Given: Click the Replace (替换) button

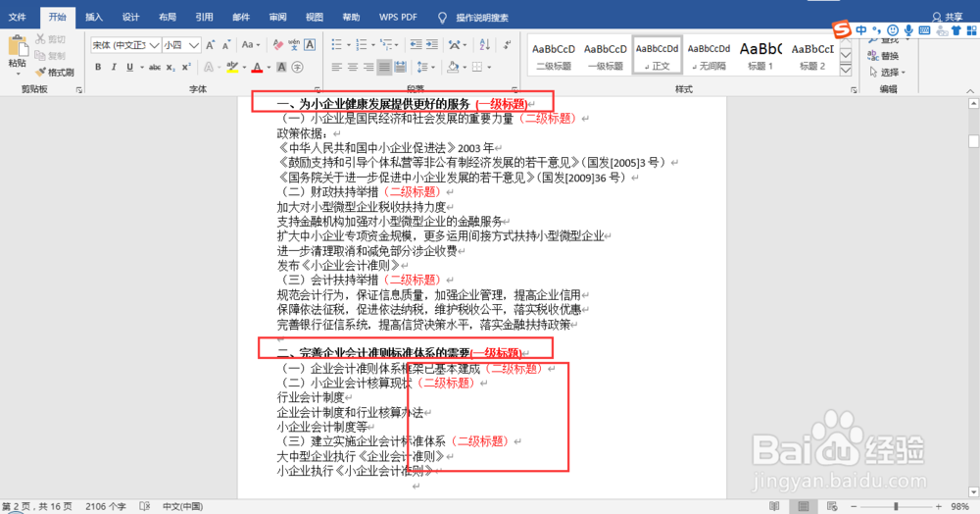Looking at the screenshot, I should (x=883, y=56).
